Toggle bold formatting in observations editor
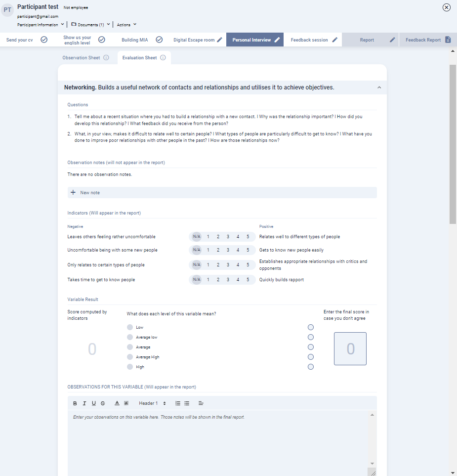 click(75, 403)
